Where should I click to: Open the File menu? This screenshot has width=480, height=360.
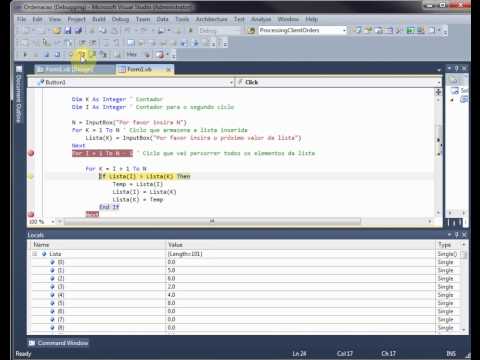pos(21,19)
